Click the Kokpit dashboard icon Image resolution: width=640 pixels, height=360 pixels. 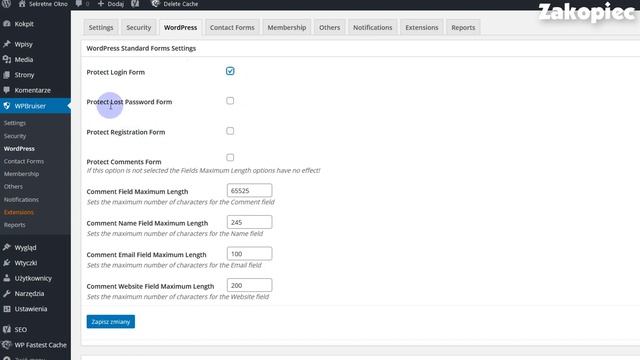point(7,24)
